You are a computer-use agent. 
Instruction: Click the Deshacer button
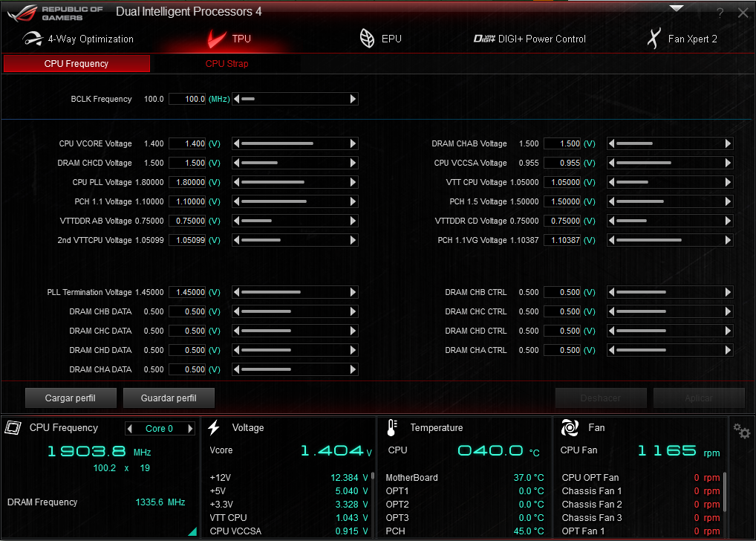coord(601,398)
